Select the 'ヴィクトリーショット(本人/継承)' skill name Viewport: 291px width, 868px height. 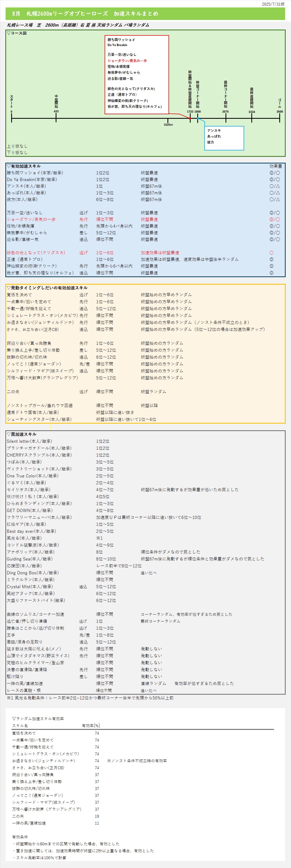point(39,469)
